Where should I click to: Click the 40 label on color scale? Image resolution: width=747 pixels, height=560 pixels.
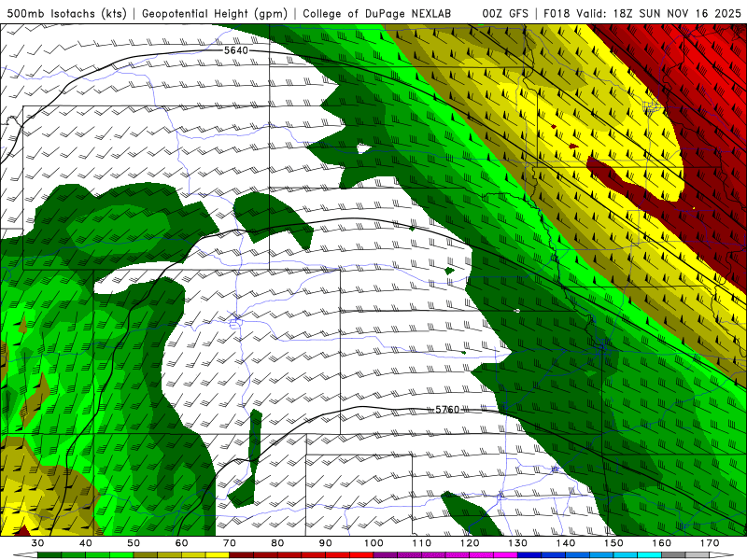click(x=86, y=543)
